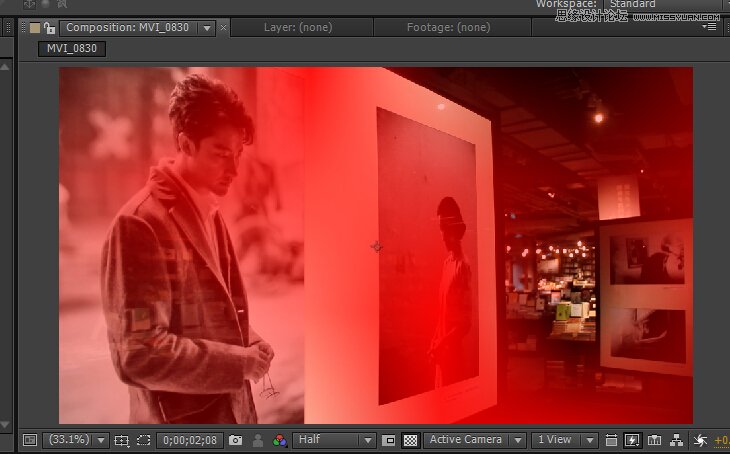
Task: Toggle the Transparency Grid checkerboard
Action: pyautogui.click(x=410, y=440)
